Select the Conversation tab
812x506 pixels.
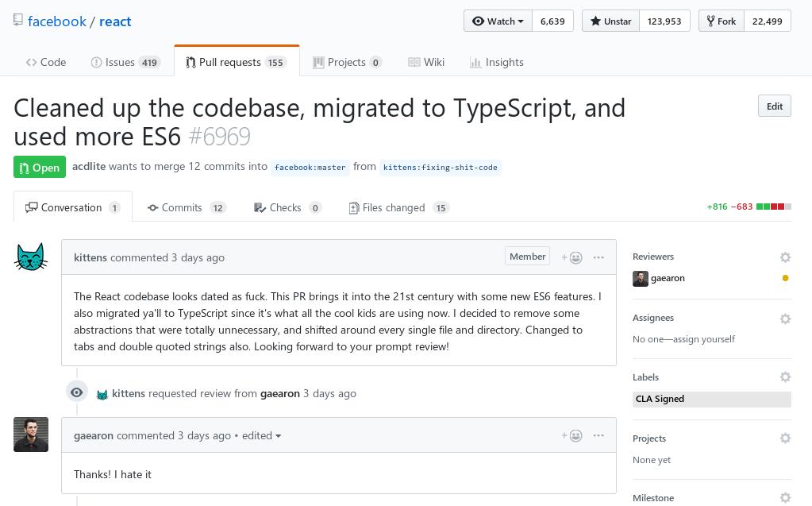coord(72,207)
